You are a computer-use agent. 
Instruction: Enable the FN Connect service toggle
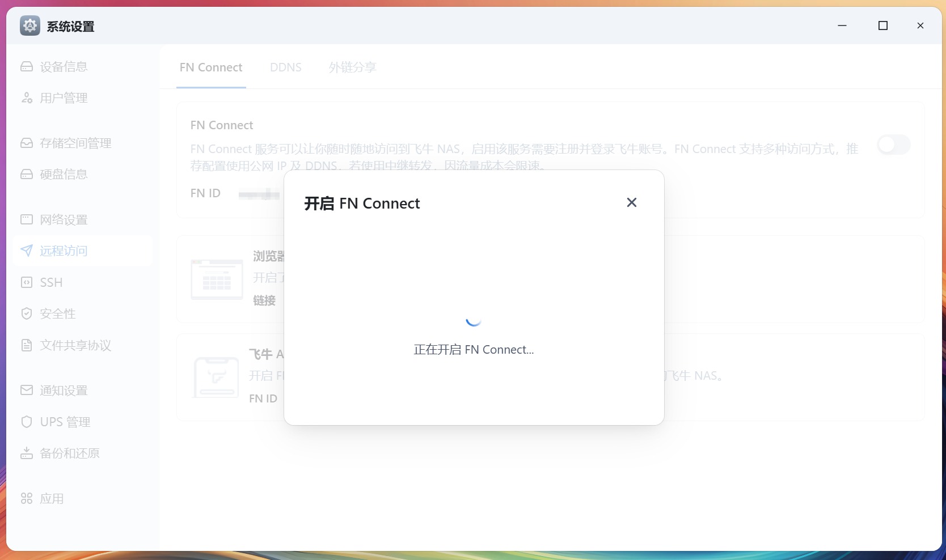(893, 145)
